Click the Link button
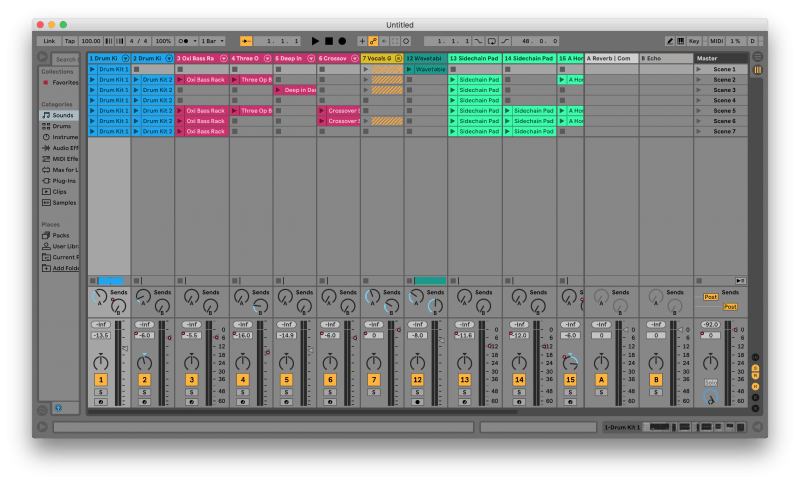The width and height of the screenshot is (800, 484). pyautogui.click(x=49, y=41)
